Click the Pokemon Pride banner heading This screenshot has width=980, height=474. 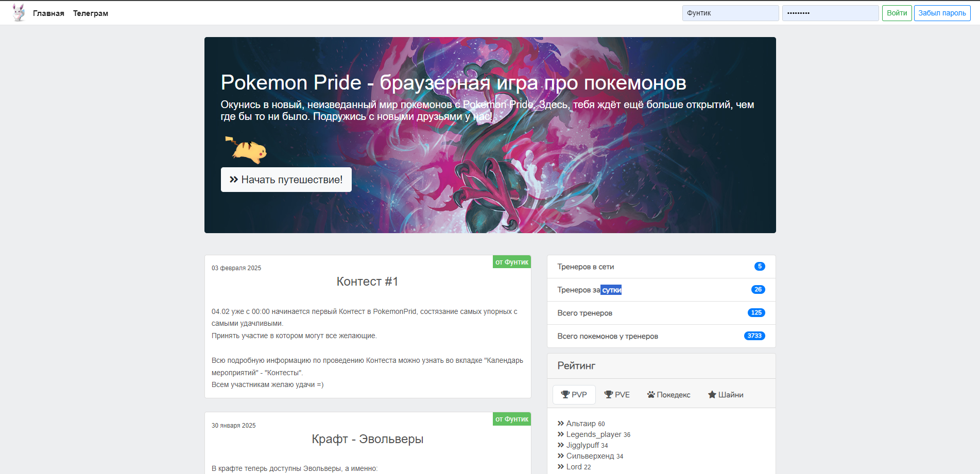(453, 82)
